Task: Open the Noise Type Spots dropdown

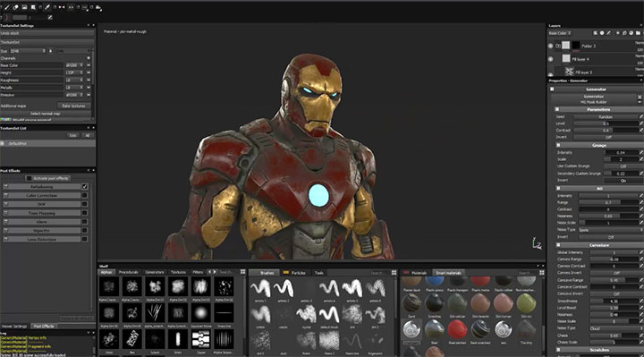Action: pyautogui.click(x=610, y=230)
